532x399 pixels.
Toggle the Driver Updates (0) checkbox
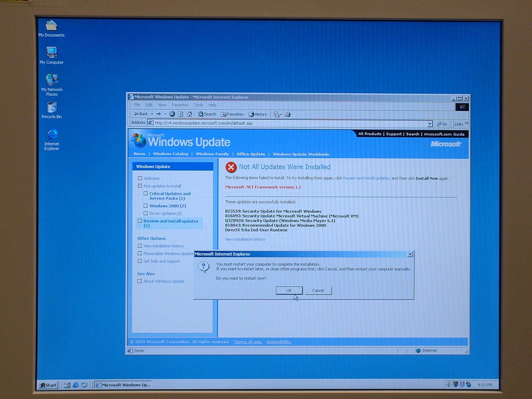pyautogui.click(x=146, y=213)
